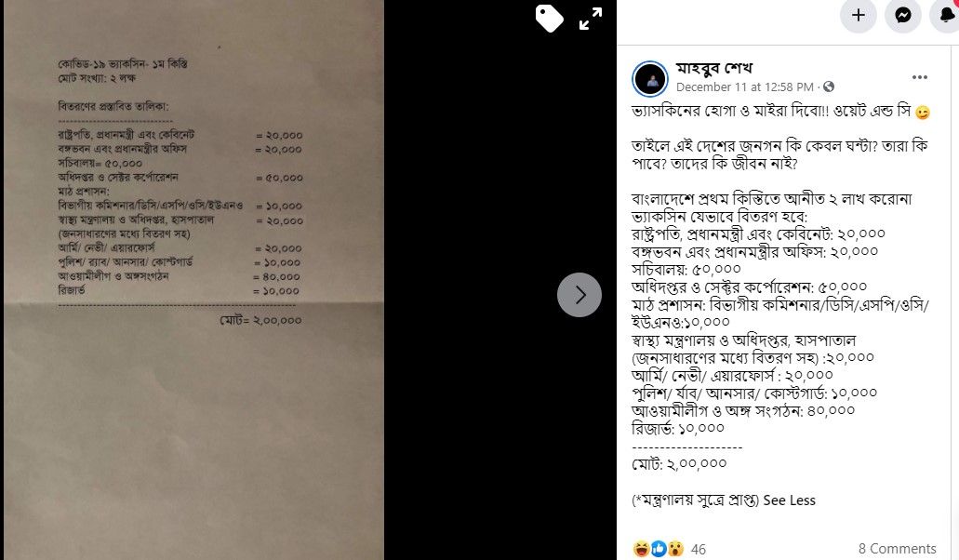Collapse the post text with See Less
The height and width of the screenshot is (560, 959).
click(x=789, y=500)
